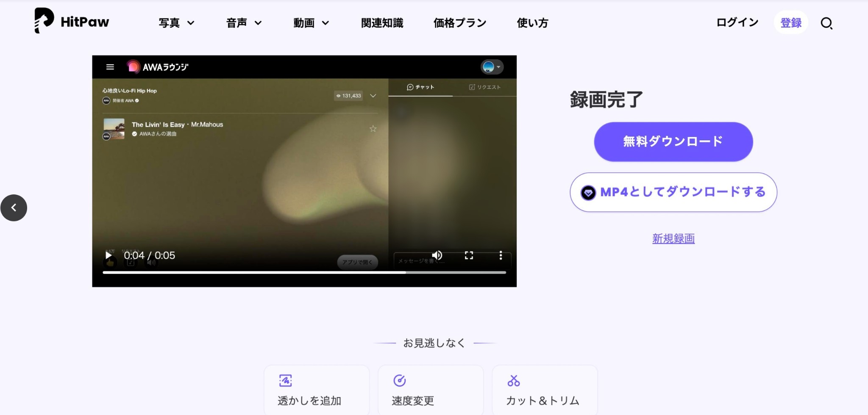Image resolution: width=868 pixels, height=415 pixels.
Task: Click the お見逃しなく section label
Action: [434, 343]
